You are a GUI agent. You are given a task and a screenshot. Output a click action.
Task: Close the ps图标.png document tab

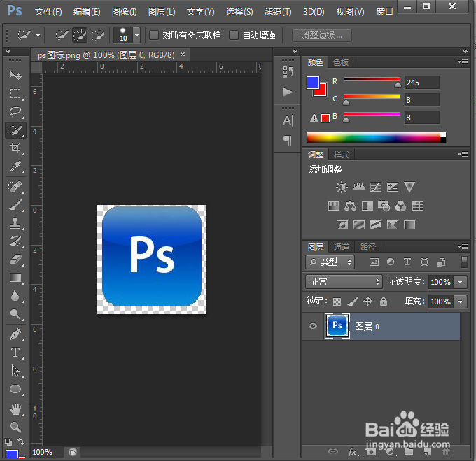183,55
